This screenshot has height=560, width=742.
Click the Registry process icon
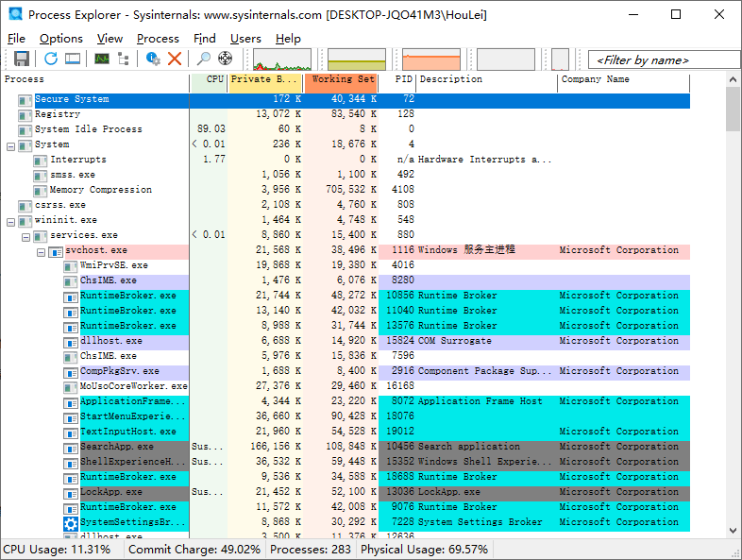coord(25,115)
